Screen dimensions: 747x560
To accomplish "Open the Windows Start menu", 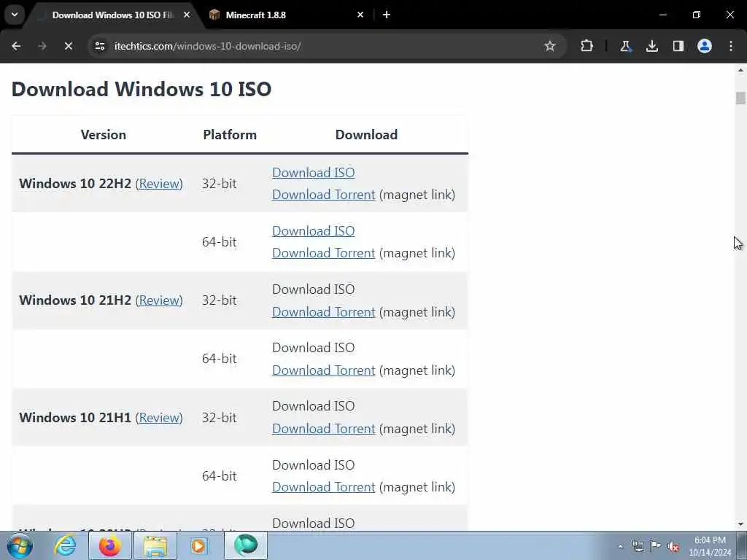I will point(20,545).
